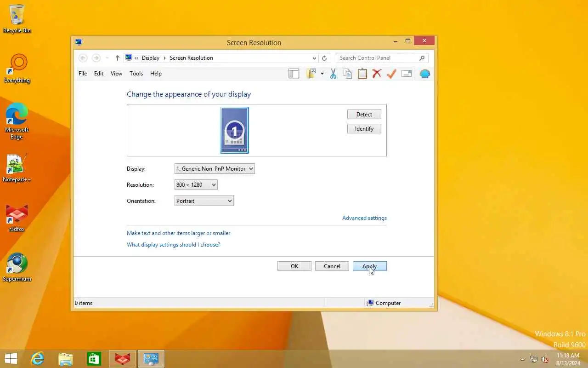Select r3dfox desktop shortcut
The width and height of the screenshot is (588, 368).
point(17,218)
